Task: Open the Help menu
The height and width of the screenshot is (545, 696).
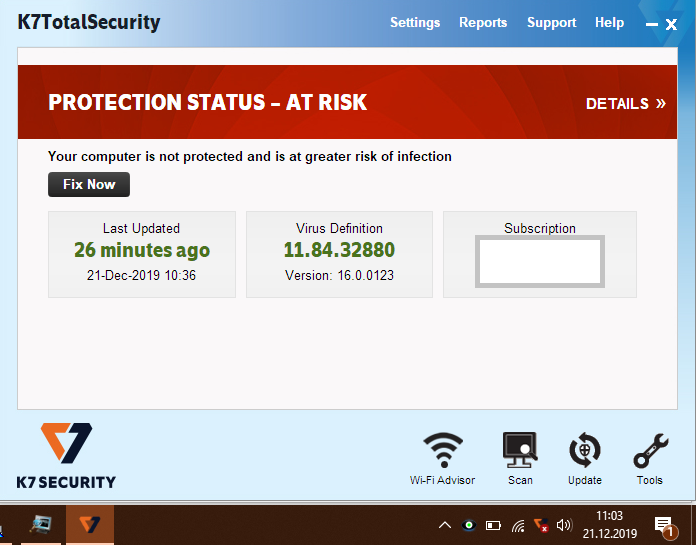Action: click(x=609, y=22)
